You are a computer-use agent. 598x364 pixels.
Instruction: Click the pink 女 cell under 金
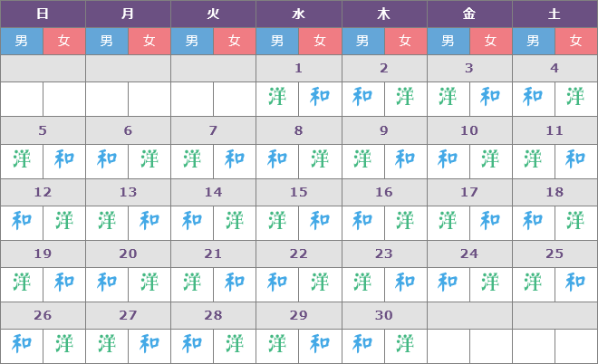click(x=490, y=41)
